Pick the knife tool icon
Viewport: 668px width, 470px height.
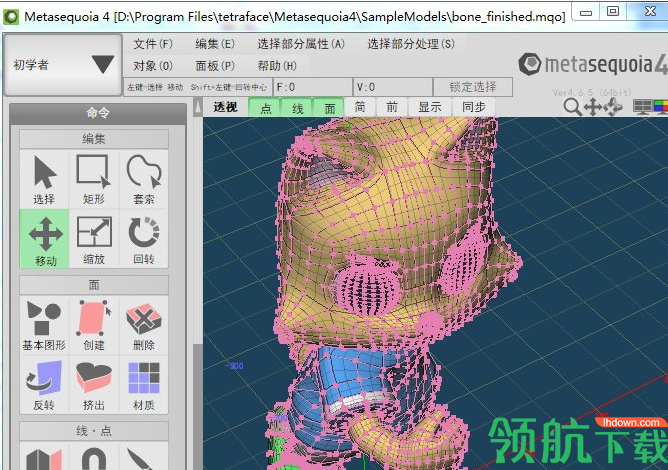144,458
